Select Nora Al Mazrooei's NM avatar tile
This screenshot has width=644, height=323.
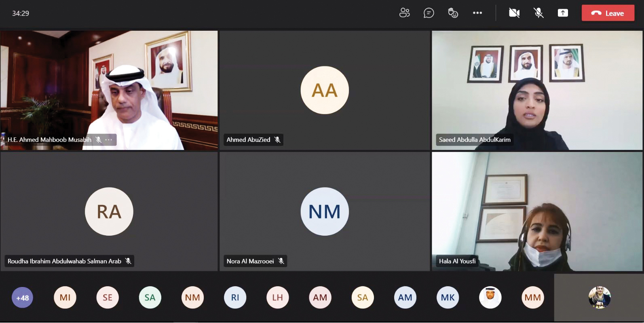pyautogui.click(x=325, y=211)
